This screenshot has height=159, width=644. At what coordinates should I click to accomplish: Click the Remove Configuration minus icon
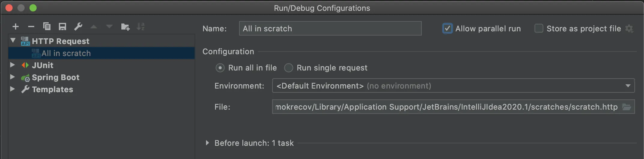[31, 27]
